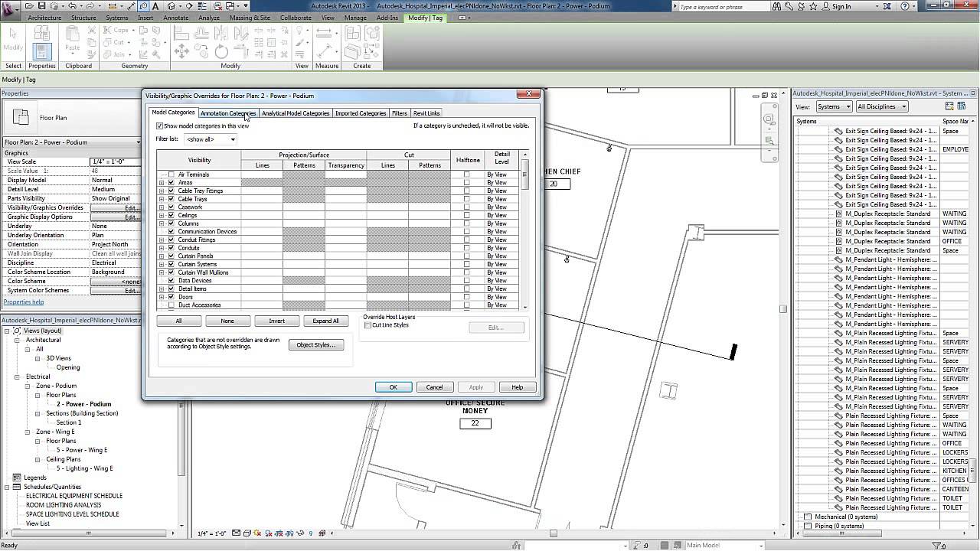This screenshot has width=980, height=551.
Task: Switch to the Imported Categories tab
Action: coord(361,113)
